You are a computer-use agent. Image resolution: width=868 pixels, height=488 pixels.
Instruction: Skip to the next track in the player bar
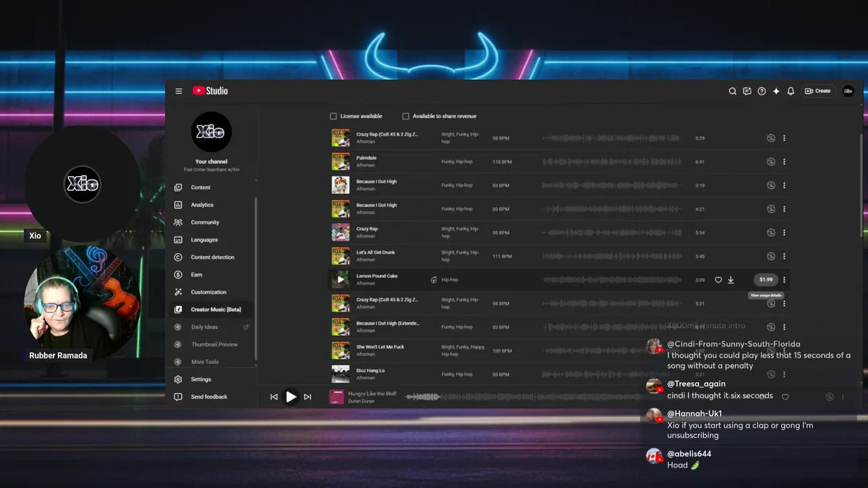tap(307, 397)
